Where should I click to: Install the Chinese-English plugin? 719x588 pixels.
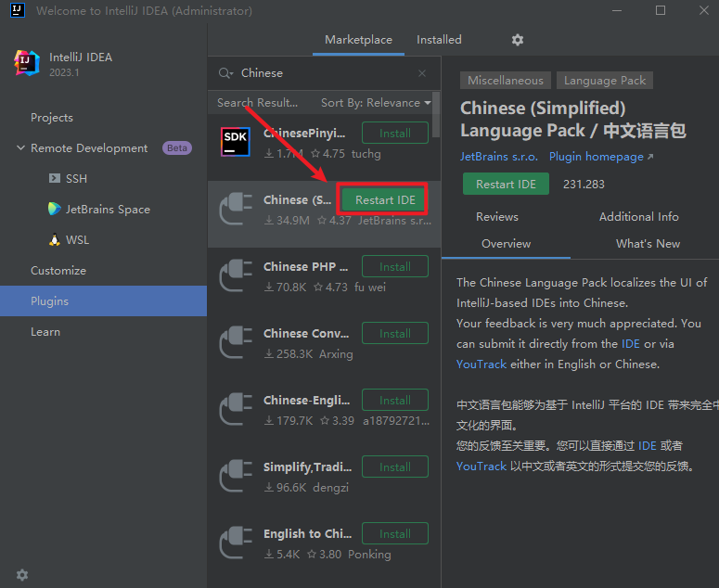(x=395, y=400)
